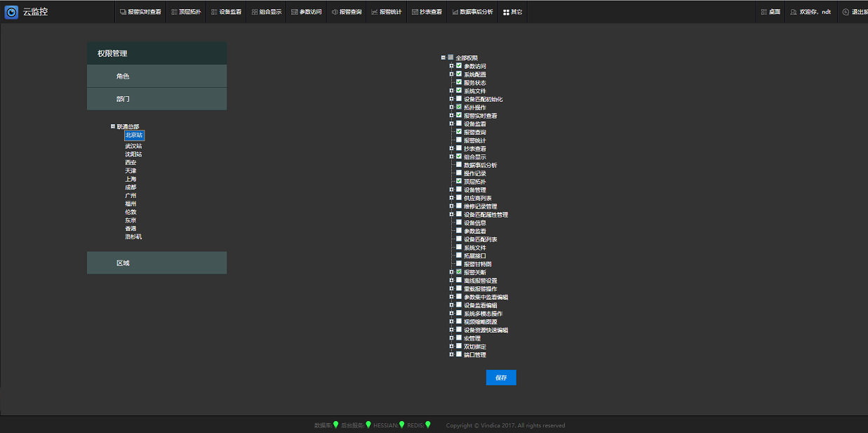Click the 报警统计 chart icon
Image resolution: width=868 pixels, height=433 pixels.
pos(375,12)
